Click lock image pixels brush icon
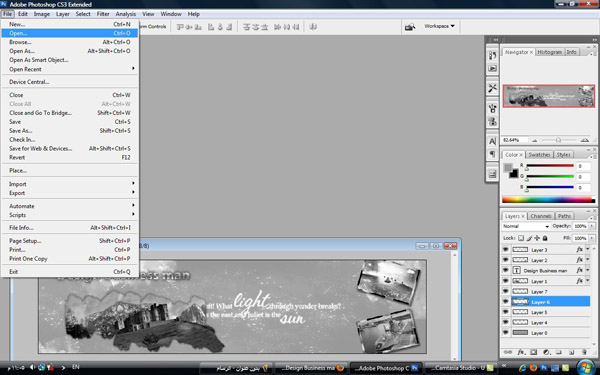This screenshot has height=375, width=600. click(x=529, y=238)
